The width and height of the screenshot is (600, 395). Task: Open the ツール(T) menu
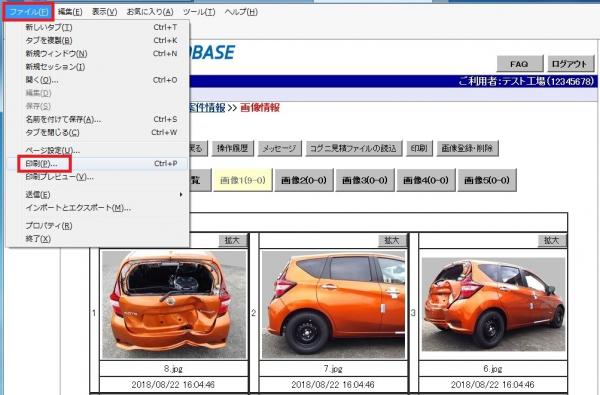199,12
